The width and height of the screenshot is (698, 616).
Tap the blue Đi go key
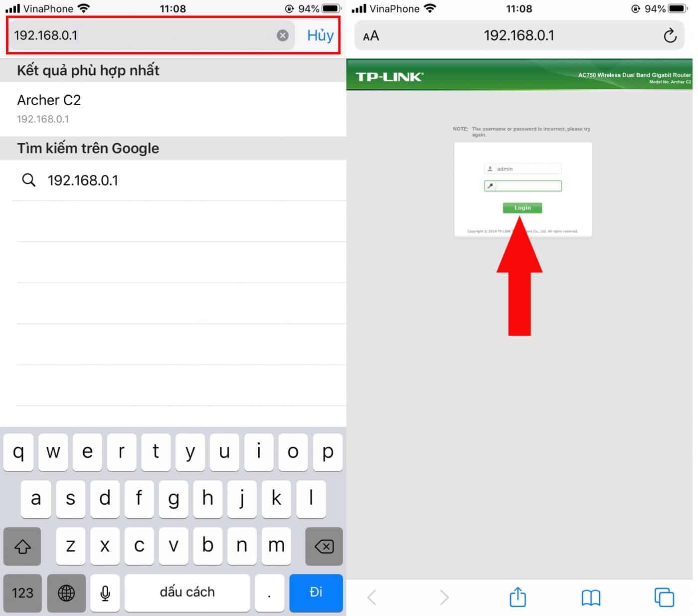(316, 593)
